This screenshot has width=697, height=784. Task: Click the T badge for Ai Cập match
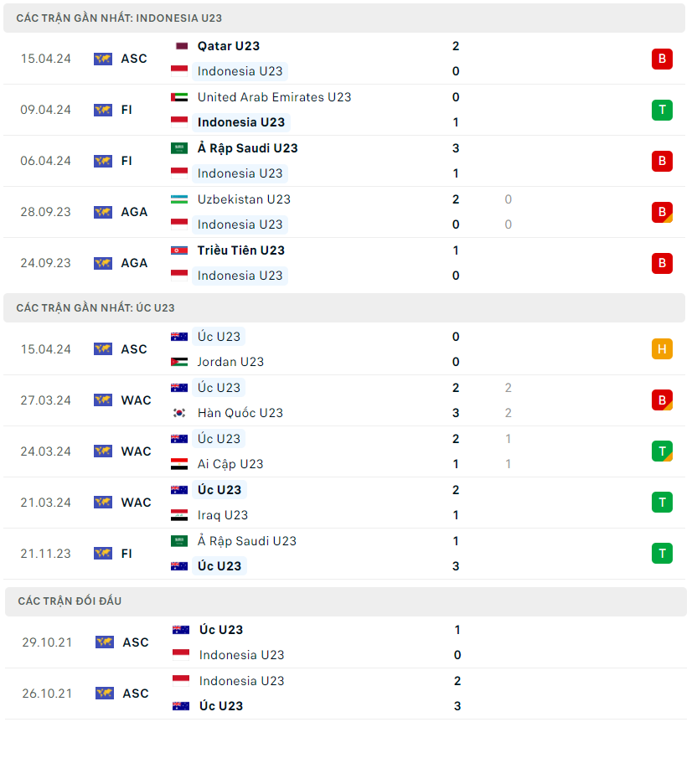tap(662, 451)
